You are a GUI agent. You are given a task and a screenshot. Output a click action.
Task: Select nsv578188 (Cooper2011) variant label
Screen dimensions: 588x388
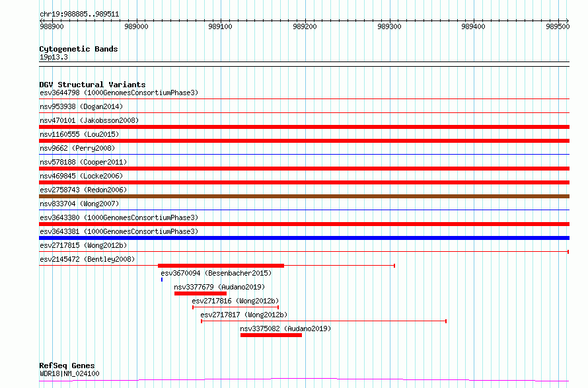[83, 162]
